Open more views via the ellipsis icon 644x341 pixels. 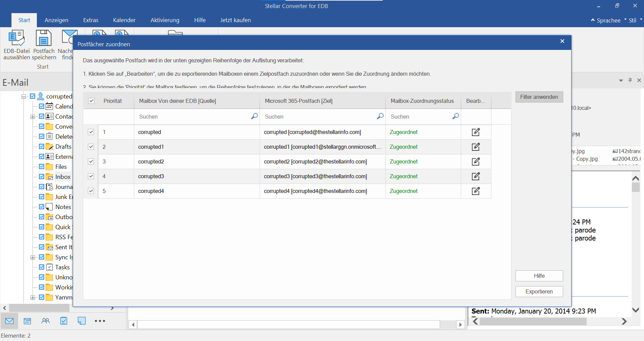pyautogui.click(x=100, y=321)
